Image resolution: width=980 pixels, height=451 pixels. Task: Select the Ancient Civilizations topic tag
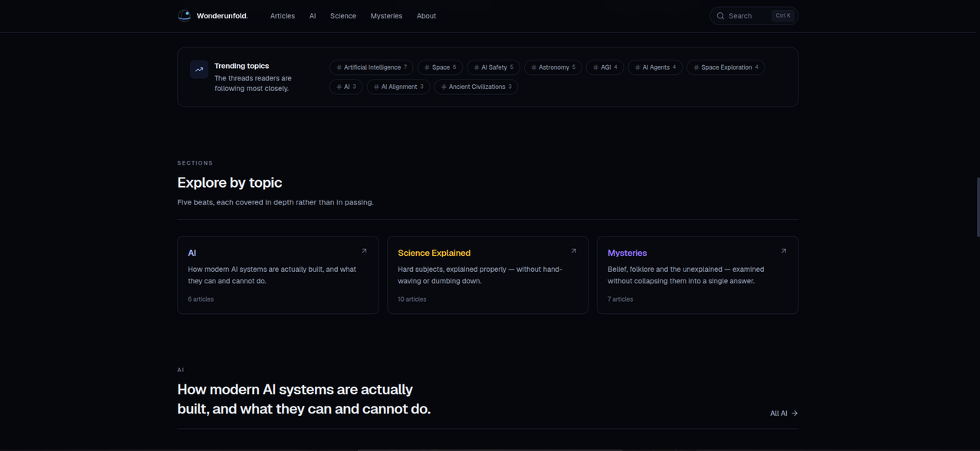(477, 87)
